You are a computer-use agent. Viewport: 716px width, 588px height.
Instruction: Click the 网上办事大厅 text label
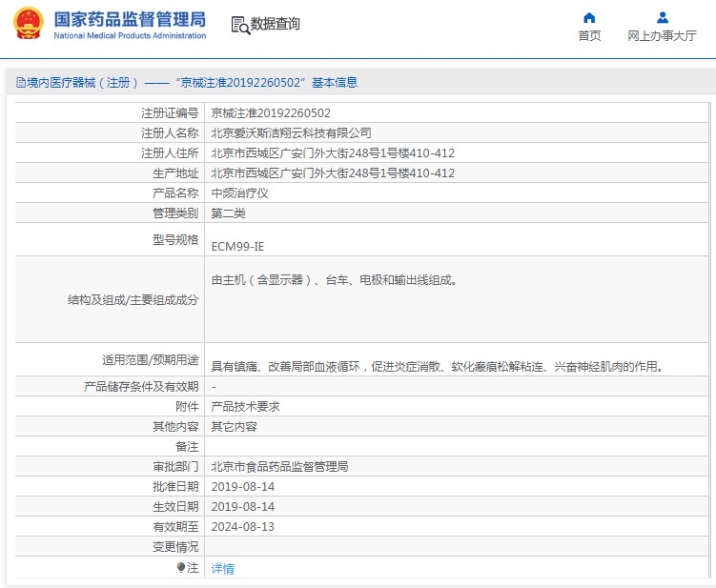[662, 35]
